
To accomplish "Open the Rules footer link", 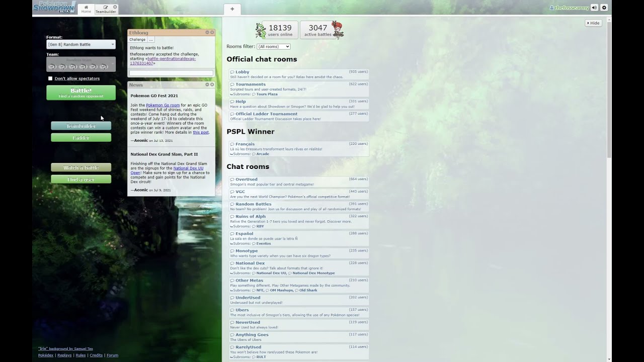I will 80,355.
